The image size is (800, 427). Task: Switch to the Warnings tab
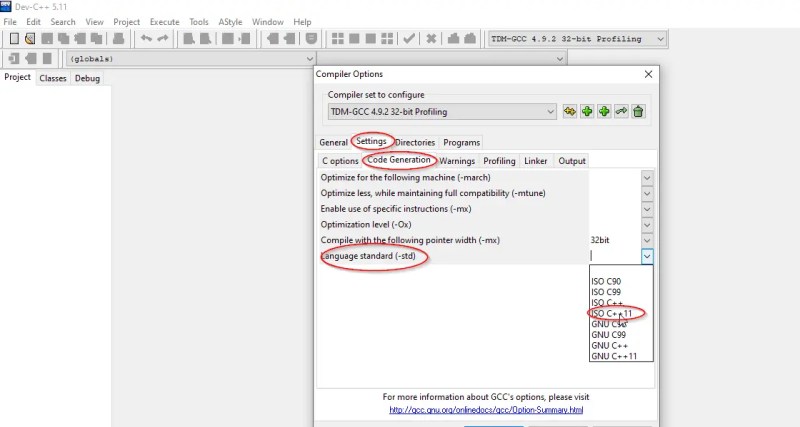[x=457, y=161]
